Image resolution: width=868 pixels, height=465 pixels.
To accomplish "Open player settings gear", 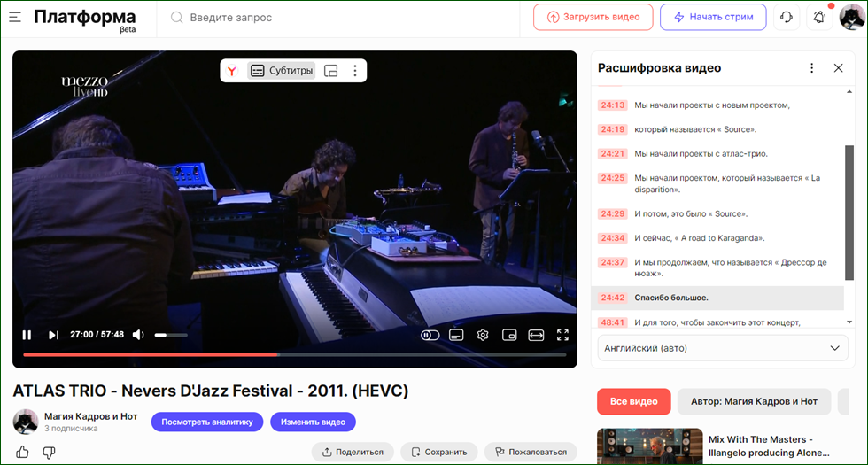I will click(x=483, y=335).
